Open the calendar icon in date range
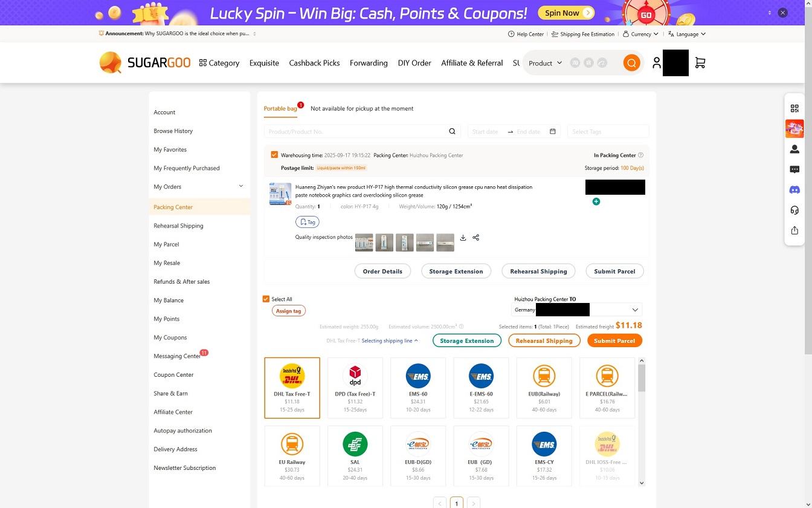 (552, 131)
